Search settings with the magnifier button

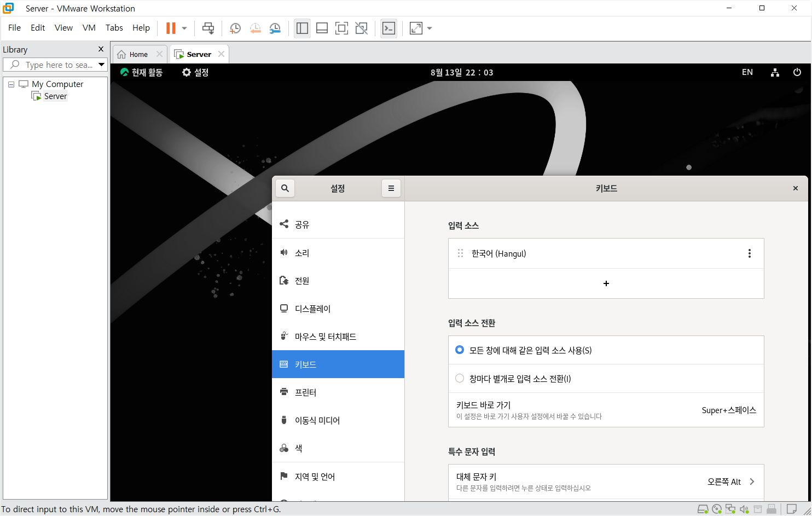pyautogui.click(x=285, y=188)
